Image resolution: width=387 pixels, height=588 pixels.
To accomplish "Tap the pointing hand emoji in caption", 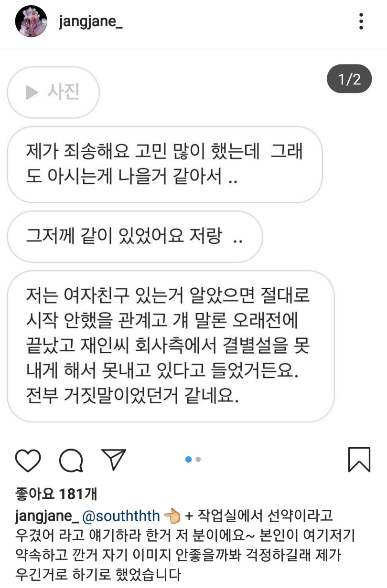I will 172,516.
